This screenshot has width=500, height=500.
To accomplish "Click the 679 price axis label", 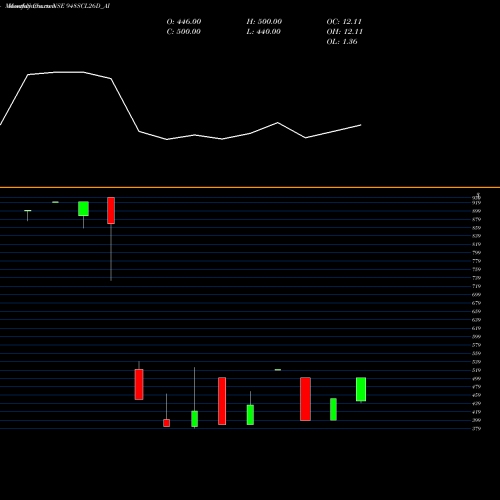I will 476,303.
